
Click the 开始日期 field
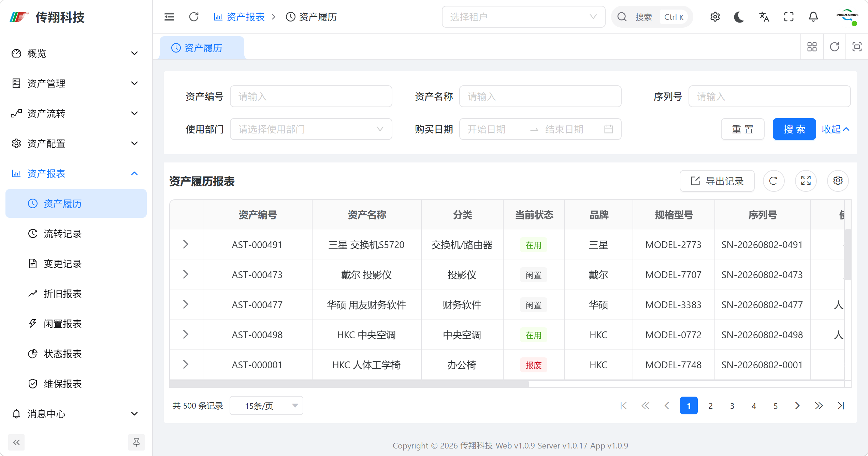pos(495,129)
